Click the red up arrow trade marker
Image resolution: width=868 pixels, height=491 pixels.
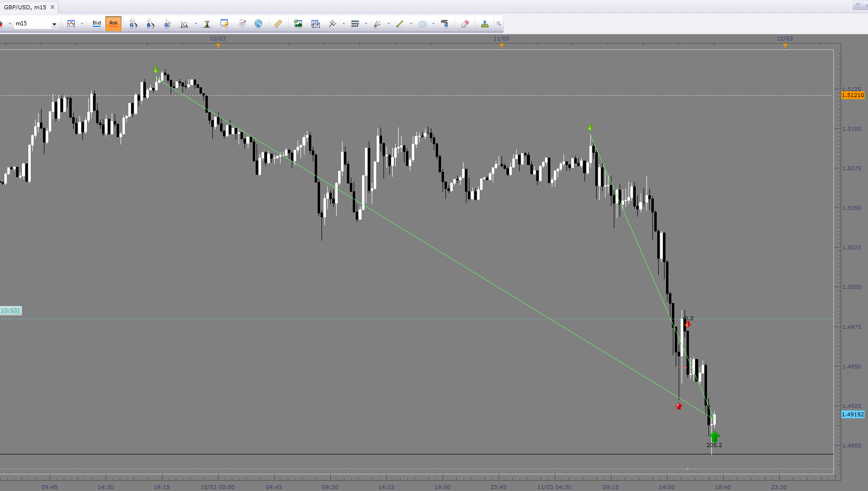(679, 406)
